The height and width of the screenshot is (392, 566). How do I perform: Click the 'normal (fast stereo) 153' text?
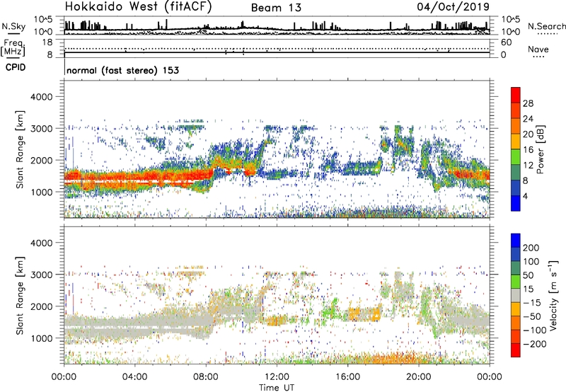point(122,70)
